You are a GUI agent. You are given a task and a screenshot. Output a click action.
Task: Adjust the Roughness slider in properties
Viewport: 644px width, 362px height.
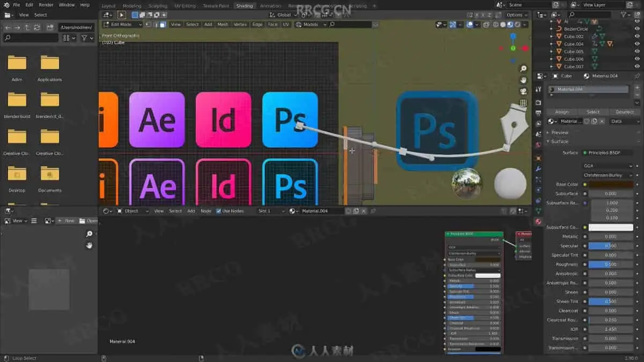(x=611, y=264)
